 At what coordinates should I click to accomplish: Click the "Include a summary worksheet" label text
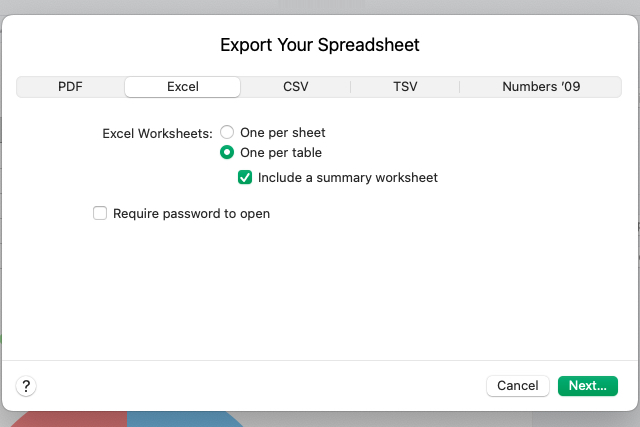(x=348, y=178)
